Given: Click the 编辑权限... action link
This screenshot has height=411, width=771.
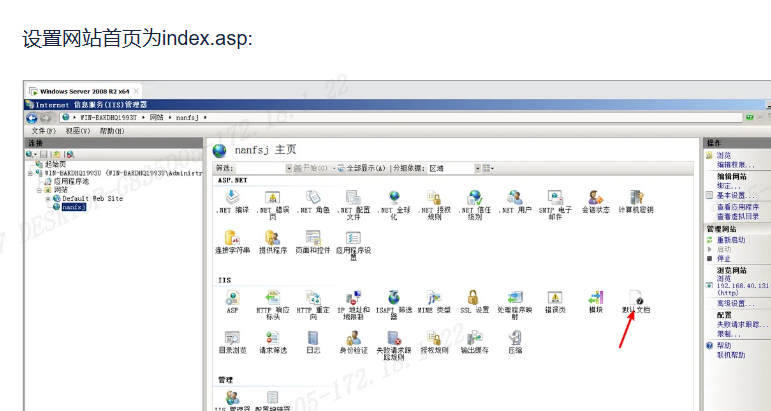Looking at the screenshot, I should [x=735, y=165].
